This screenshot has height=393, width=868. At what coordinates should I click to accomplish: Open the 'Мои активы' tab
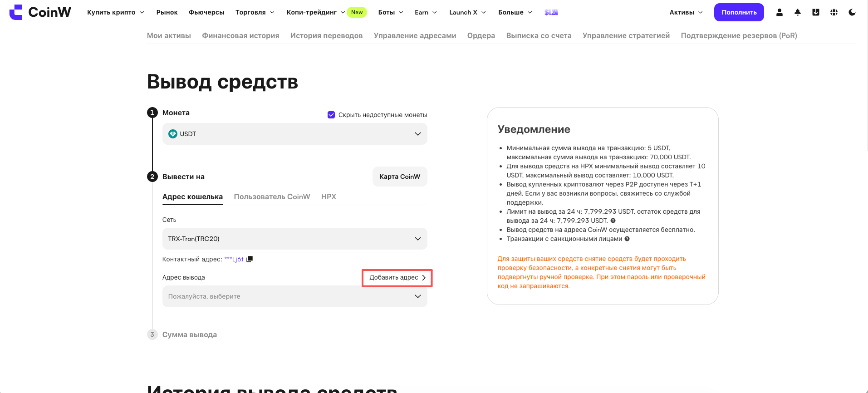click(169, 35)
